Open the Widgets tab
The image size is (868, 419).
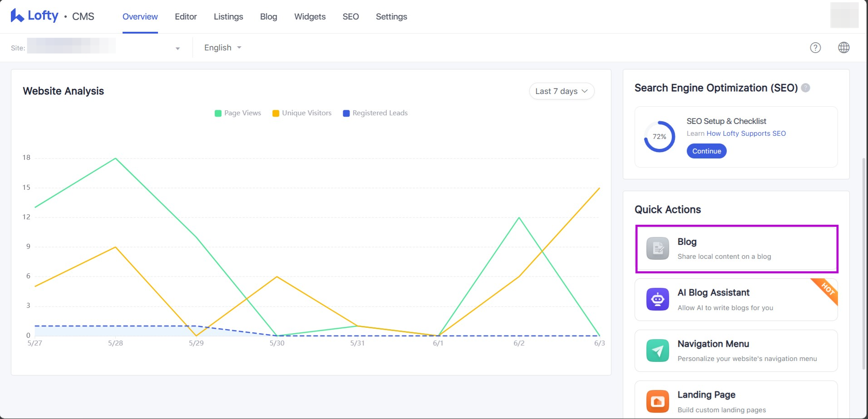point(310,17)
